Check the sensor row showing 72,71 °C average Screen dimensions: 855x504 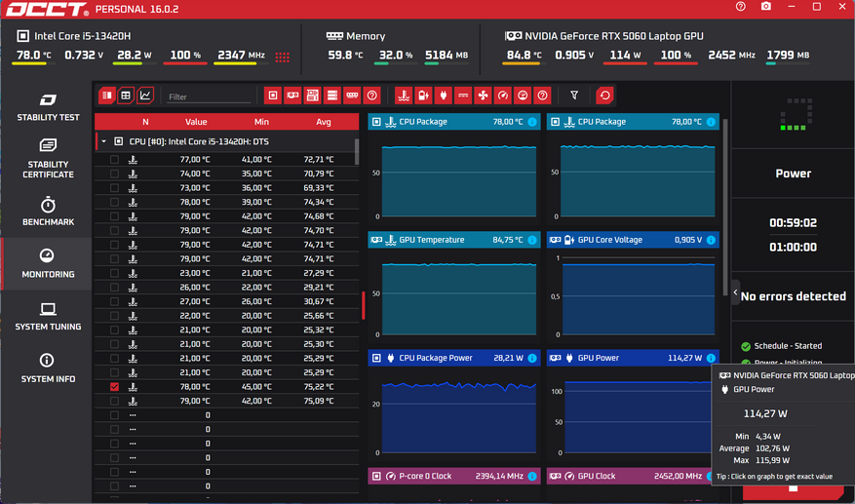coord(114,160)
